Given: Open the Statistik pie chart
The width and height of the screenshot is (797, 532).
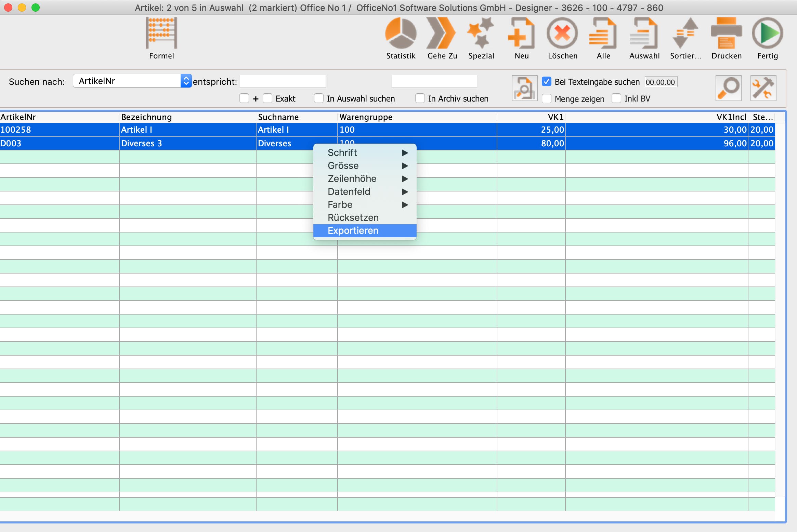Looking at the screenshot, I should (x=401, y=34).
